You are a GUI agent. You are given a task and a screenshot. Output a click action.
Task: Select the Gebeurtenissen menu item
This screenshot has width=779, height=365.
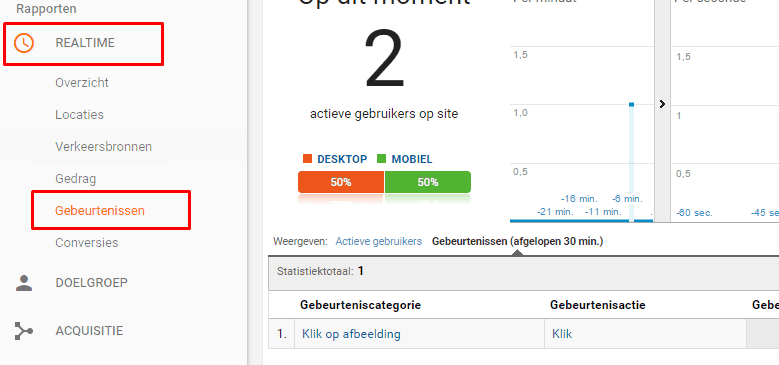click(x=100, y=211)
